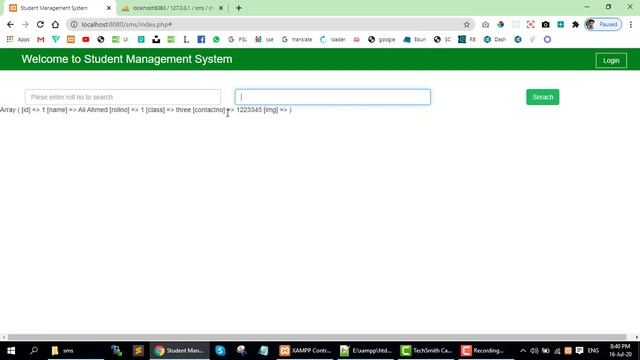Reload the current page

click(x=40, y=24)
